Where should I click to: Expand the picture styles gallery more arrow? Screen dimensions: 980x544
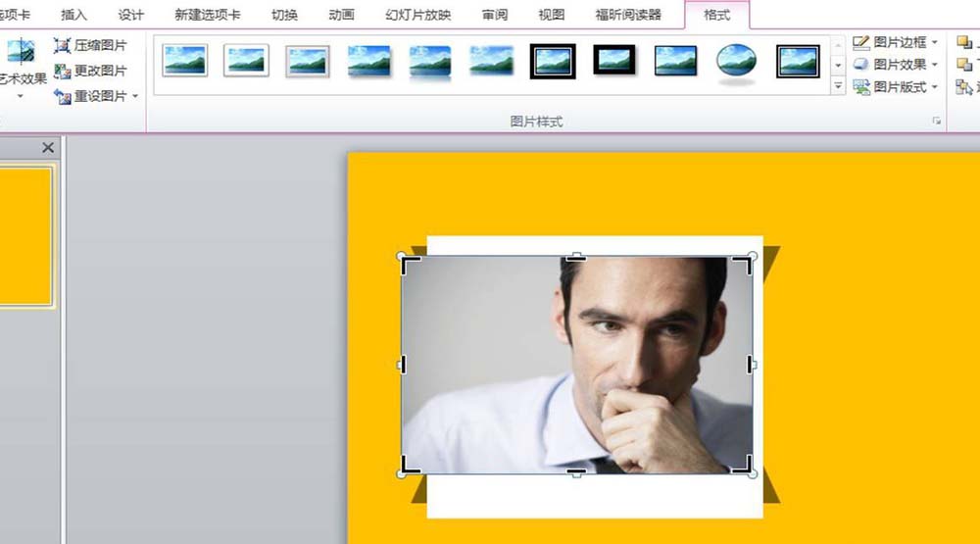(838, 85)
